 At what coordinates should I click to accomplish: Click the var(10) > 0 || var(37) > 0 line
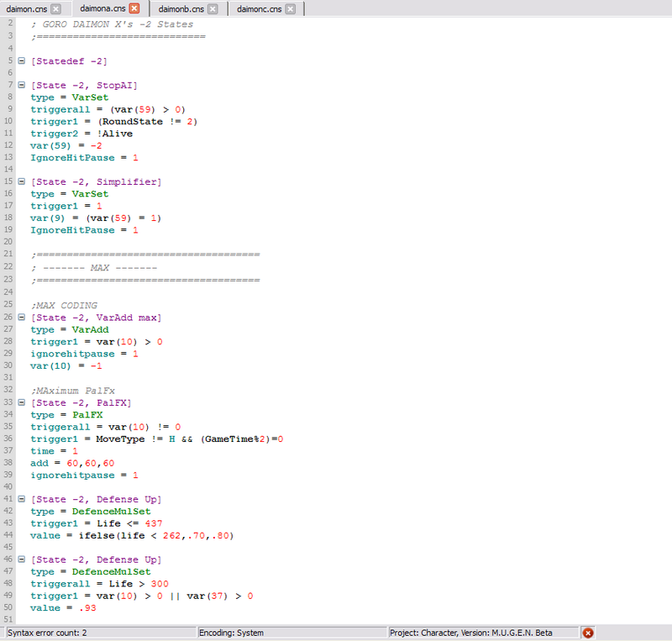[142, 596]
